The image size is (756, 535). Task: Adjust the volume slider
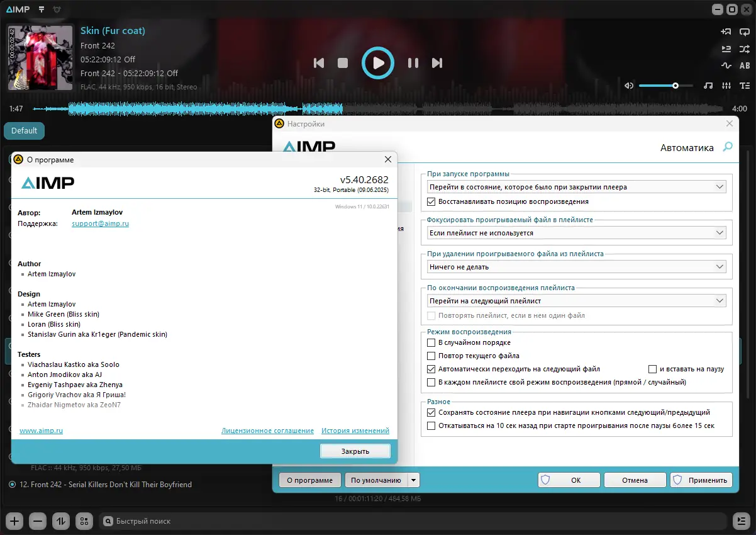pos(666,86)
